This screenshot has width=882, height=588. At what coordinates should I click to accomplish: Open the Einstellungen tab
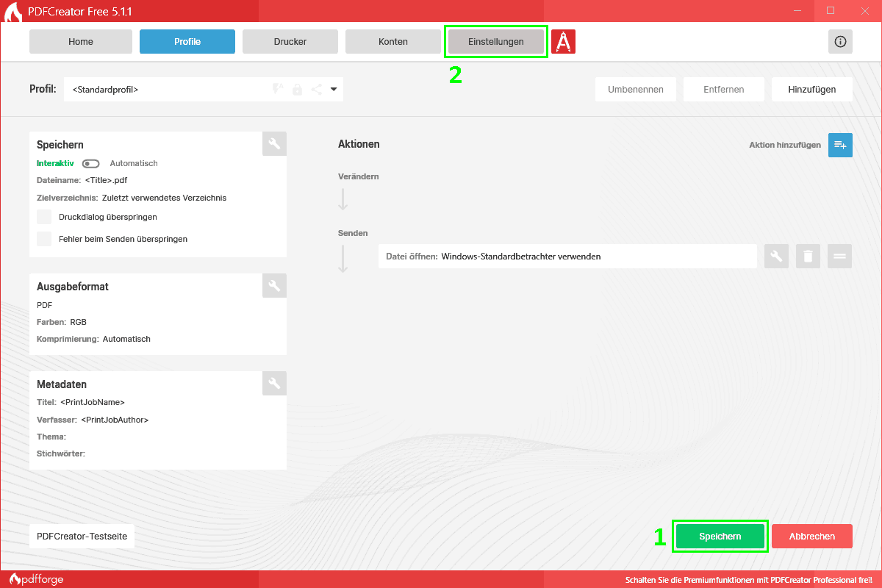coord(495,42)
